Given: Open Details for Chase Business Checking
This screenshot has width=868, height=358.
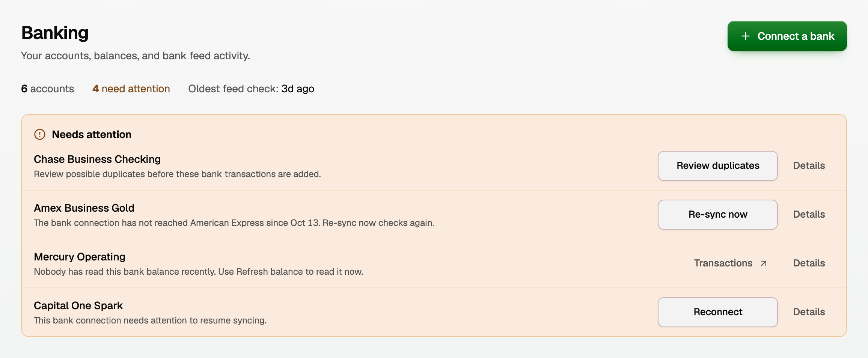Looking at the screenshot, I should pyautogui.click(x=809, y=165).
